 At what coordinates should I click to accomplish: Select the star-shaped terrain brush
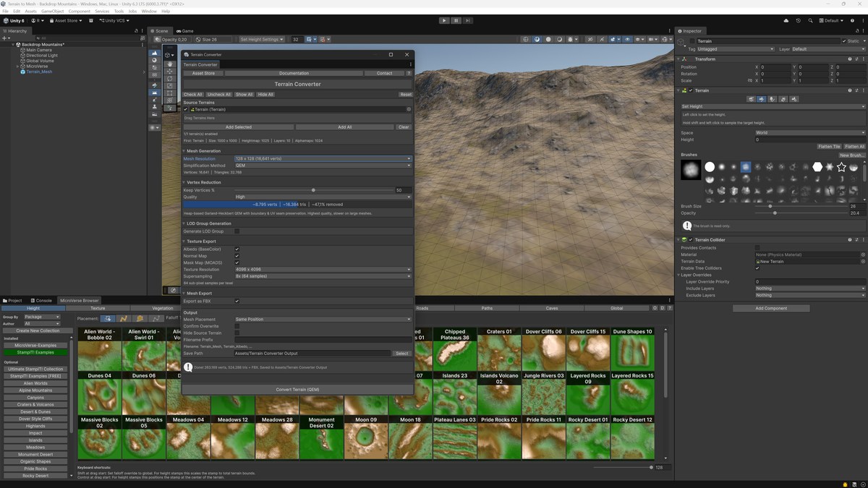click(841, 167)
